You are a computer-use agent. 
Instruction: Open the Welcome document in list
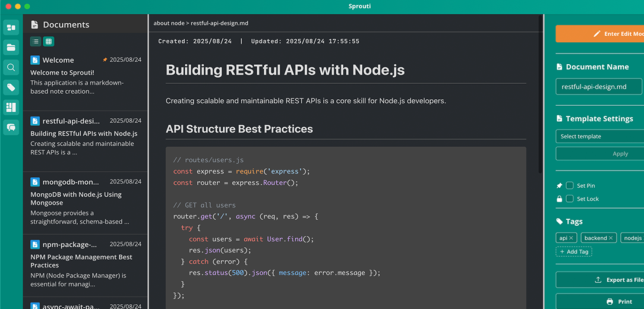coord(86,75)
